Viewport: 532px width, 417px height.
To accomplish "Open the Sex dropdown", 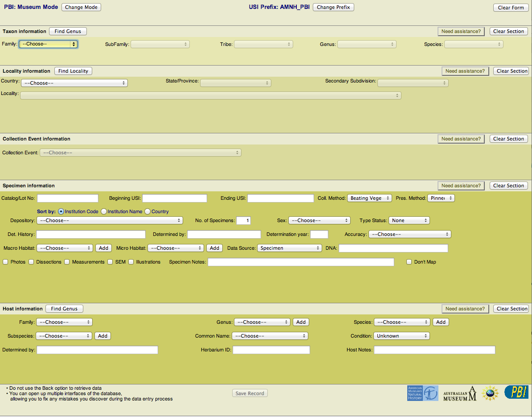I will click(x=319, y=220).
